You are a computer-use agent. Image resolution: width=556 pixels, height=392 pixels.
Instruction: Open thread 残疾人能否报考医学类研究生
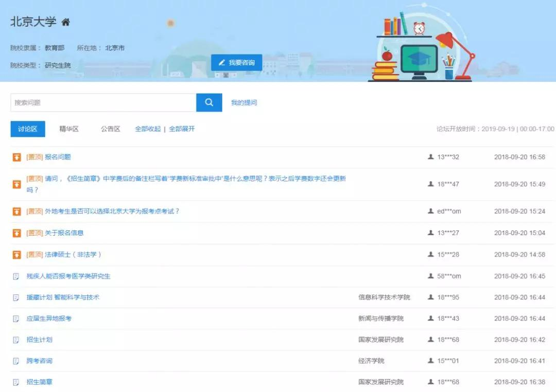(x=68, y=276)
